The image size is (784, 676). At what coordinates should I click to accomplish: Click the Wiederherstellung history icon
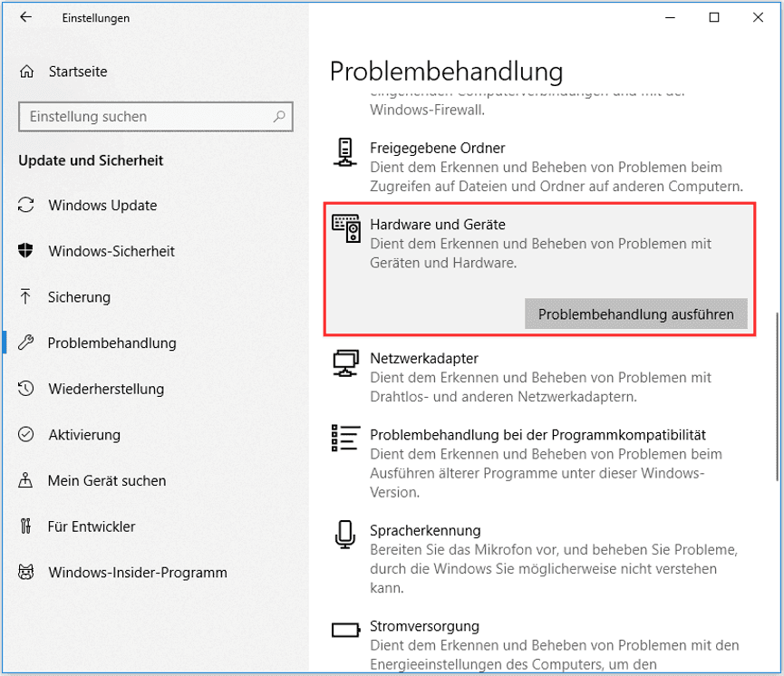[x=25, y=389]
